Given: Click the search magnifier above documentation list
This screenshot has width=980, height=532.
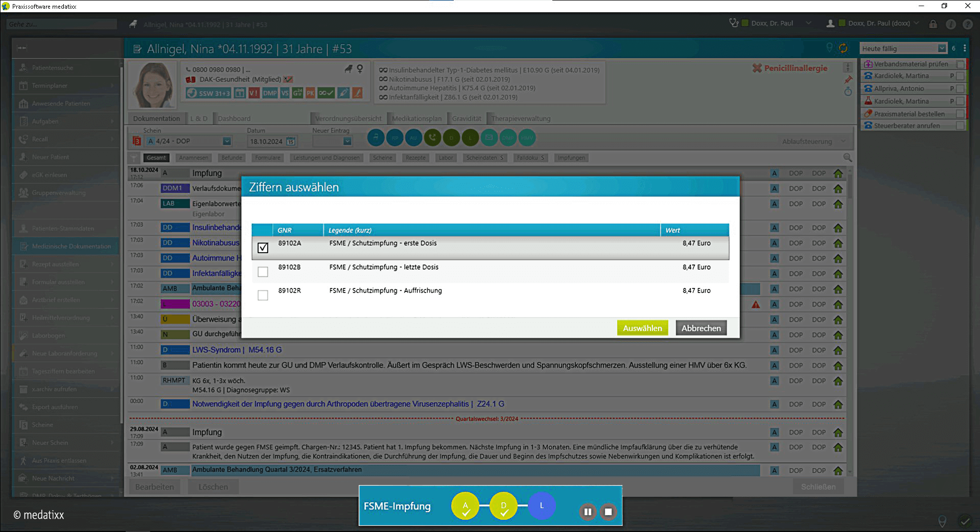Looking at the screenshot, I should pyautogui.click(x=847, y=158).
